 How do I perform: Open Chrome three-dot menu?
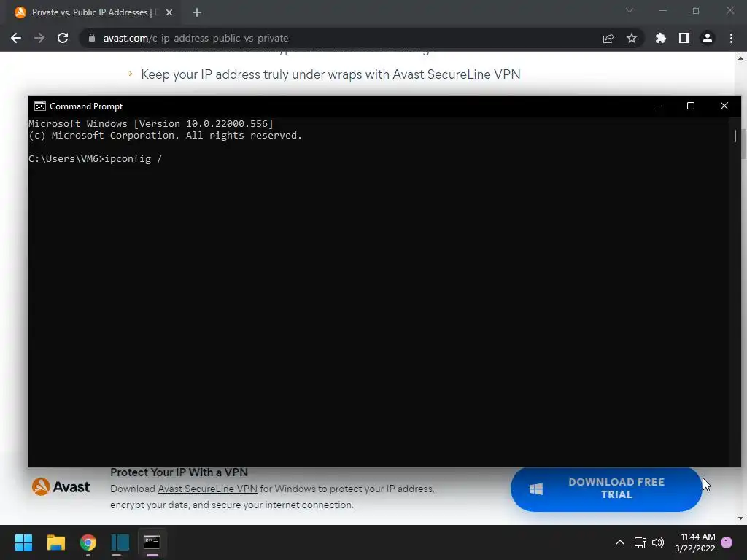(x=731, y=38)
